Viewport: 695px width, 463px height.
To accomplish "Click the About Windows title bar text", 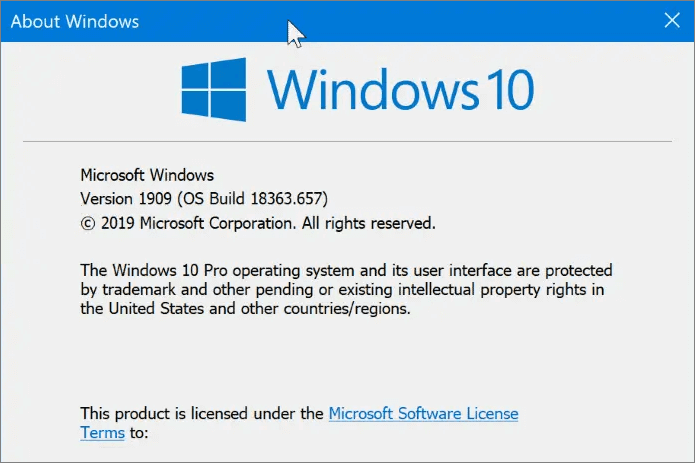I will 75,21.
